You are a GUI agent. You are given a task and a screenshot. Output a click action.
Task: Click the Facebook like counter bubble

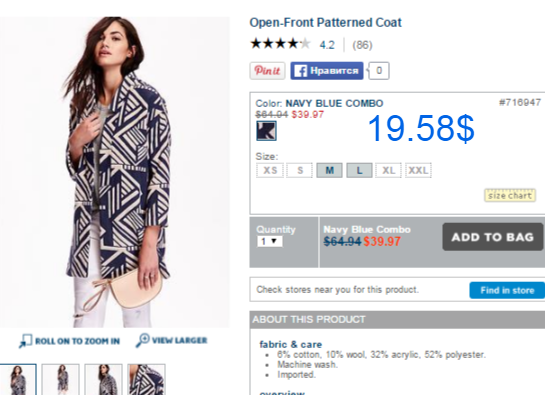pyautogui.click(x=379, y=71)
